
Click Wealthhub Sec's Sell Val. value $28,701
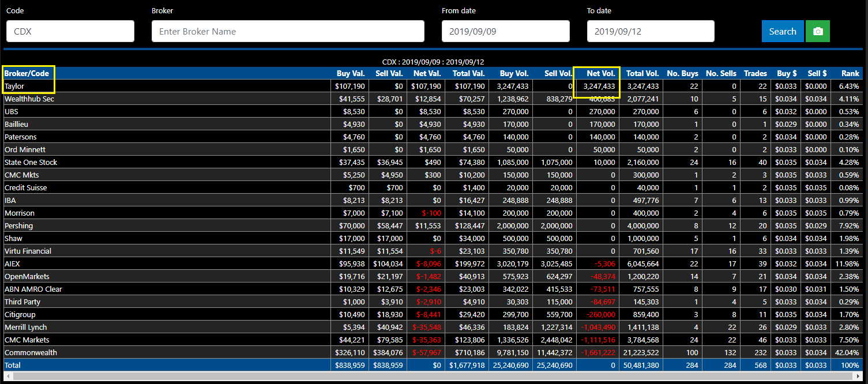[x=390, y=99]
